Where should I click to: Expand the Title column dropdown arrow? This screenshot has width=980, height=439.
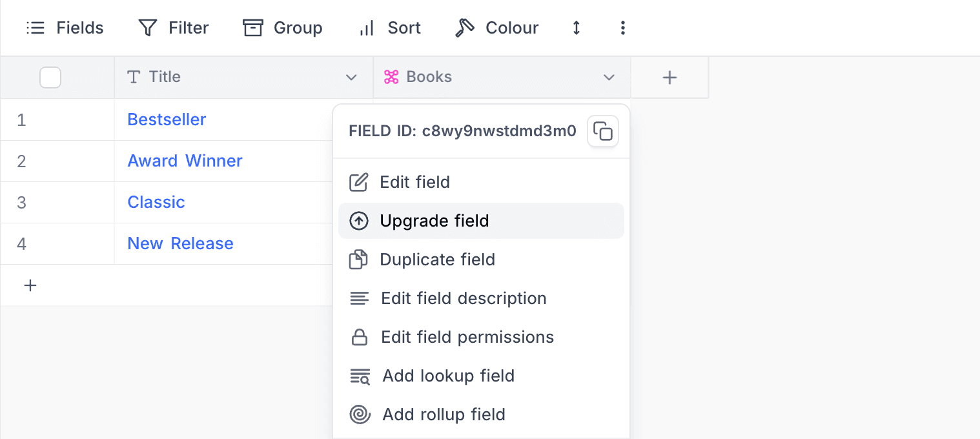click(x=351, y=77)
